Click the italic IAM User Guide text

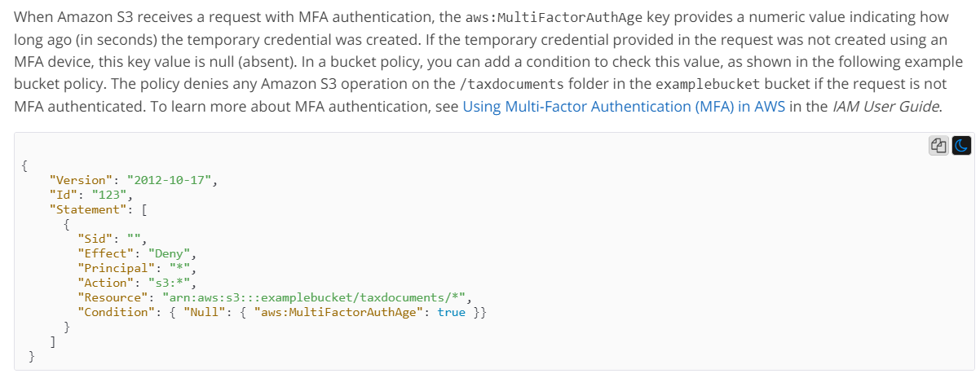[887, 106]
